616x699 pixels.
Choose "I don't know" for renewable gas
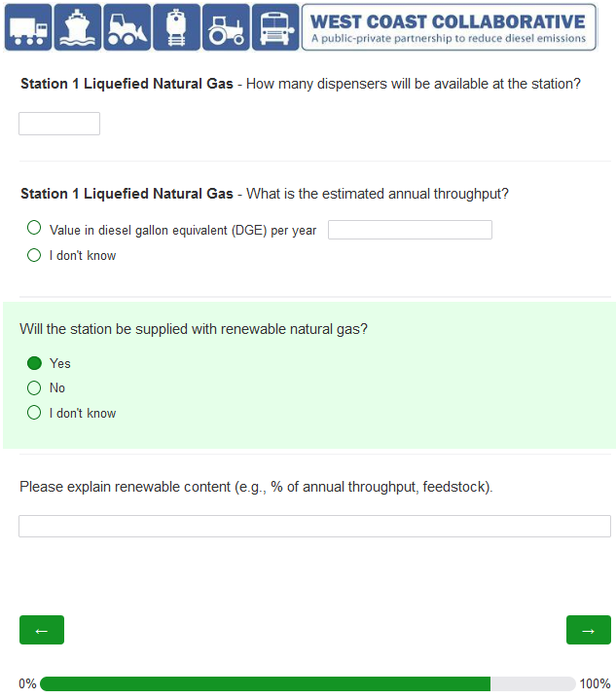pyautogui.click(x=34, y=413)
